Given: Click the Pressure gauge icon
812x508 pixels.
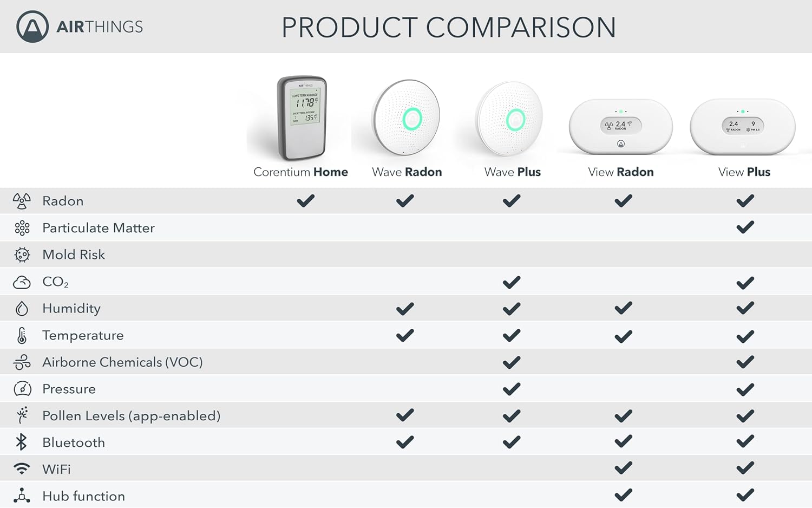Looking at the screenshot, I should [x=22, y=389].
